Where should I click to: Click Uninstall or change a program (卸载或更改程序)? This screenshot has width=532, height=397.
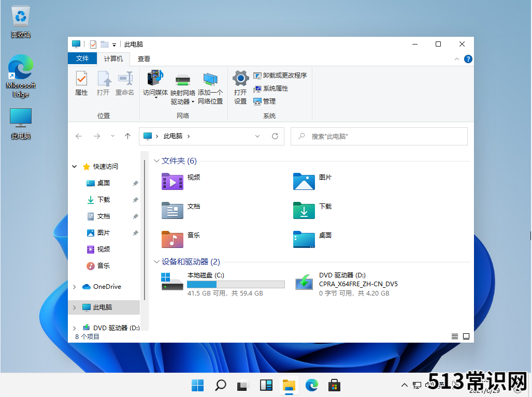tap(280, 76)
